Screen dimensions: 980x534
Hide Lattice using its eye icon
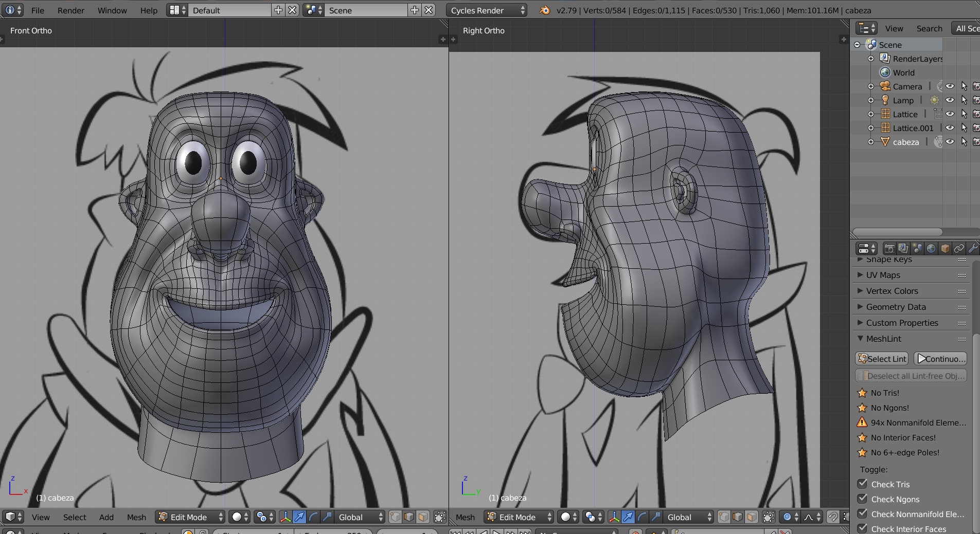pos(950,114)
